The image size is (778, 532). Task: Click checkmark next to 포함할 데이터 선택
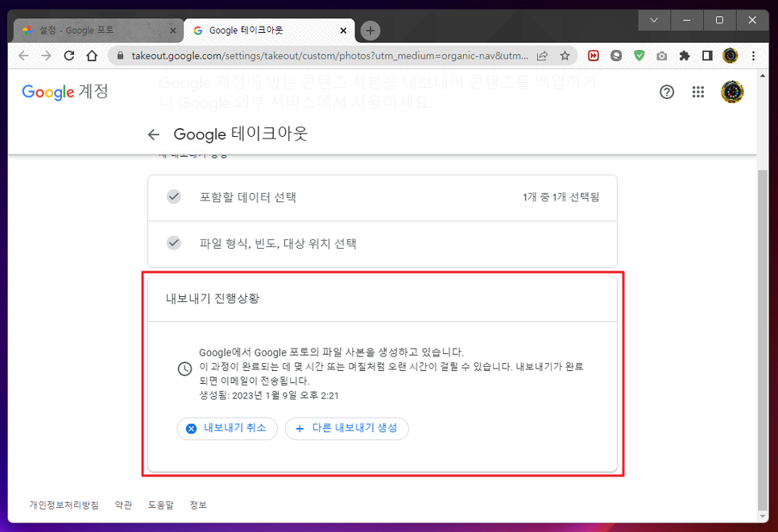pyautogui.click(x=174, y=197)
